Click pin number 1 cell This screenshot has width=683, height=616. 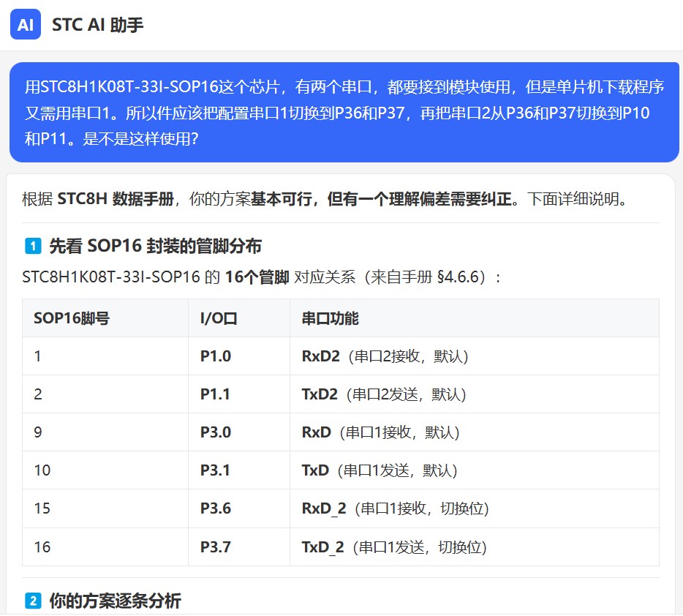click(x=105, y=356)
